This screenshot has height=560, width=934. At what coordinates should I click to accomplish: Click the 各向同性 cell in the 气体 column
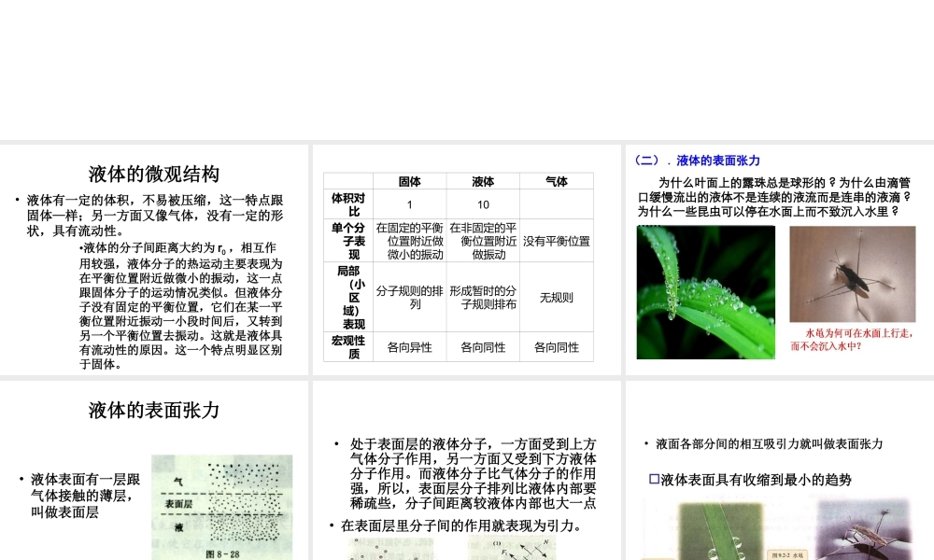tap(557, 347)
